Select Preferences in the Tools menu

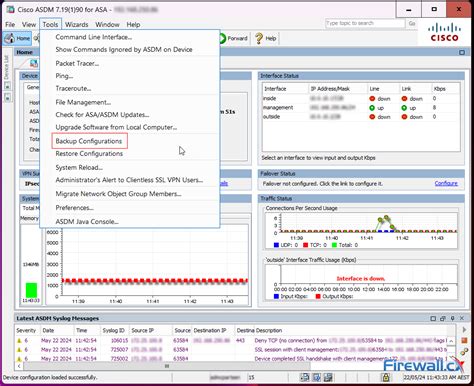[x=74, y=208]
